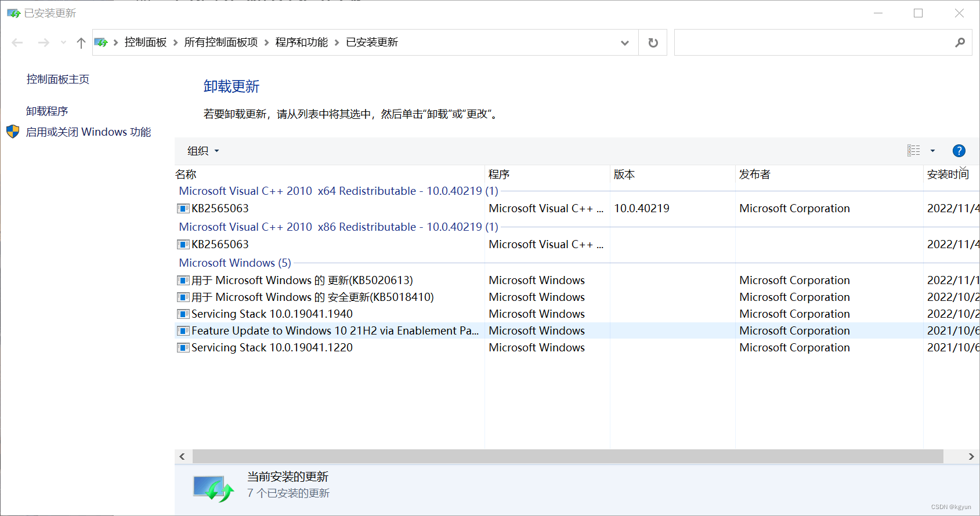Click the view layout icon
This screenshot has width=980, height=516.
click(914, 151)
